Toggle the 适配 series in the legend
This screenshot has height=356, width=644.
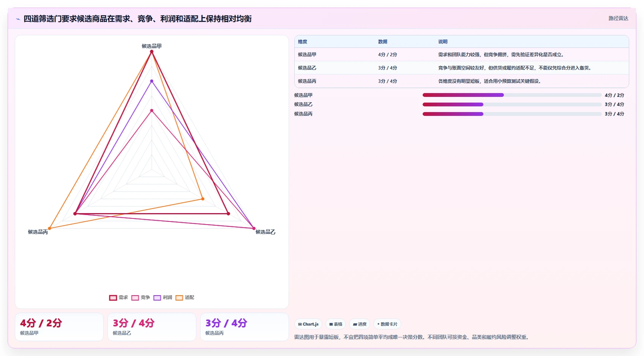[x=185, y=298]
